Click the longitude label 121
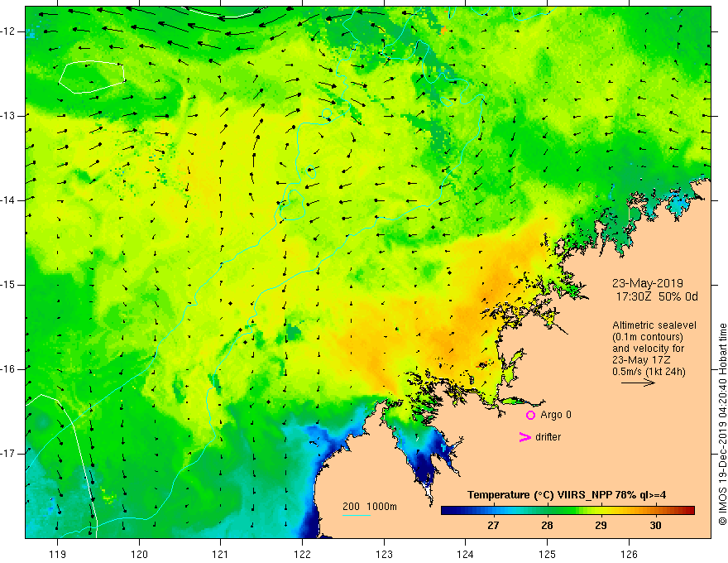 220,554
